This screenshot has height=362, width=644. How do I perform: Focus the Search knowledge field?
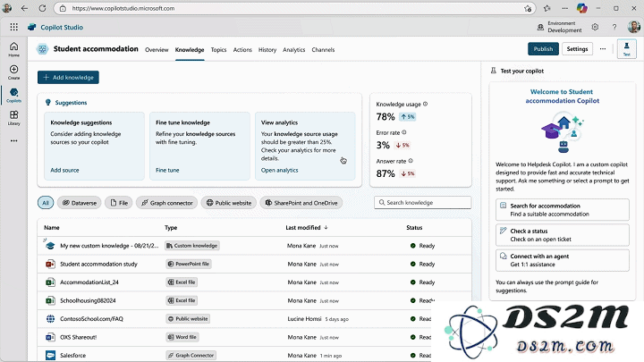pos(422,202)
